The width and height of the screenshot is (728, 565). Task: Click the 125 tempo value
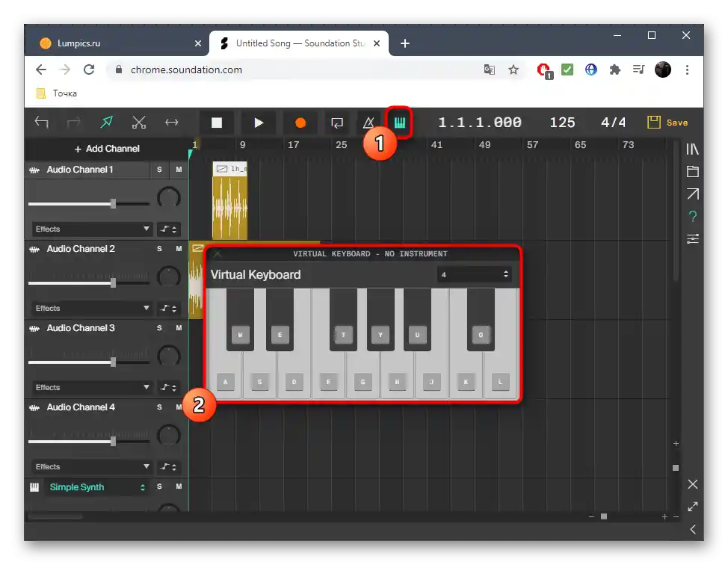click(562, 123)
